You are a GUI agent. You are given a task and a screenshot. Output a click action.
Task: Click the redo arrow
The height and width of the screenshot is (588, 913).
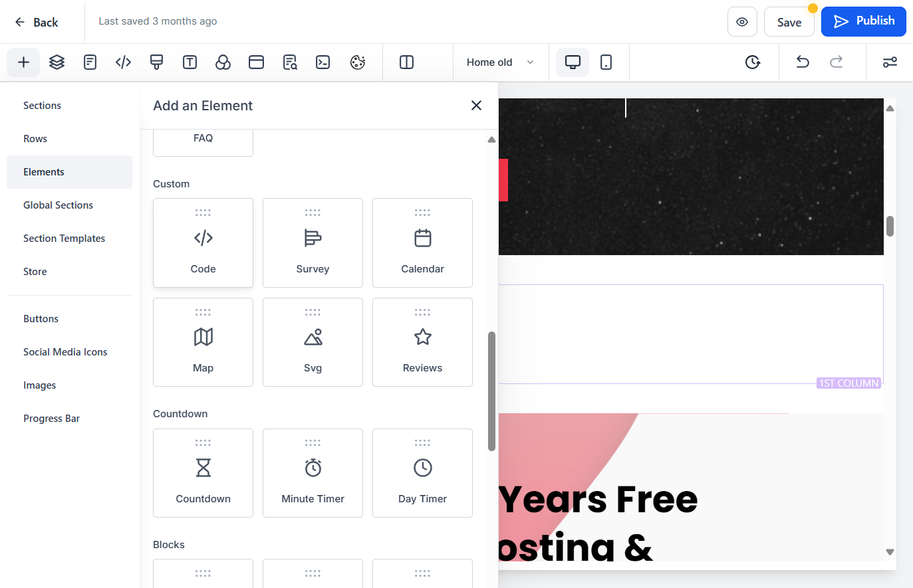point(837,62)
